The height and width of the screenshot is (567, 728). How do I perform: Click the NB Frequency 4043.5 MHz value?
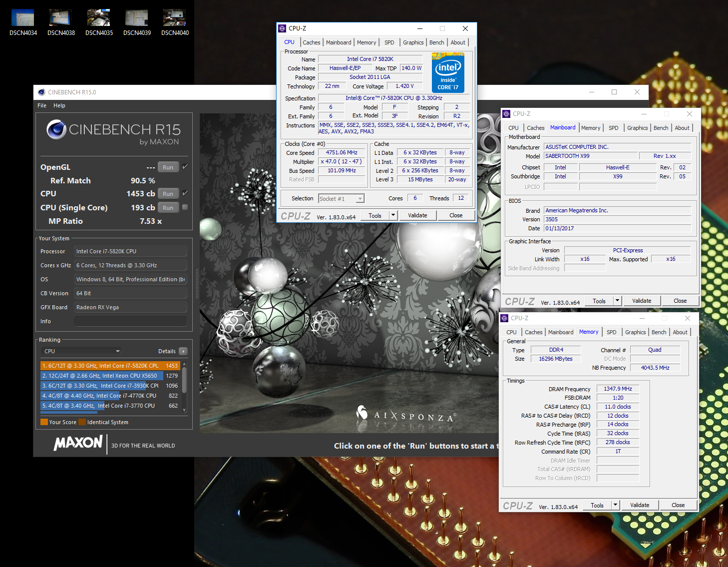pos(655,368)
